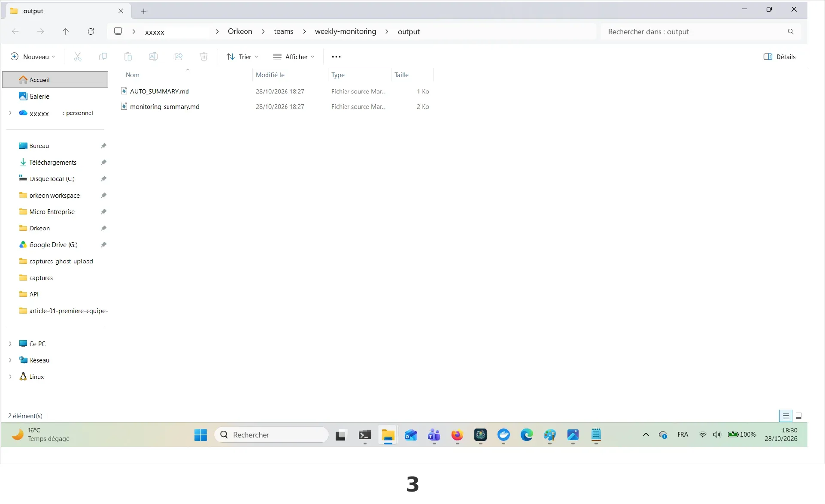Sort by the Type column header

tap(338, 75)
